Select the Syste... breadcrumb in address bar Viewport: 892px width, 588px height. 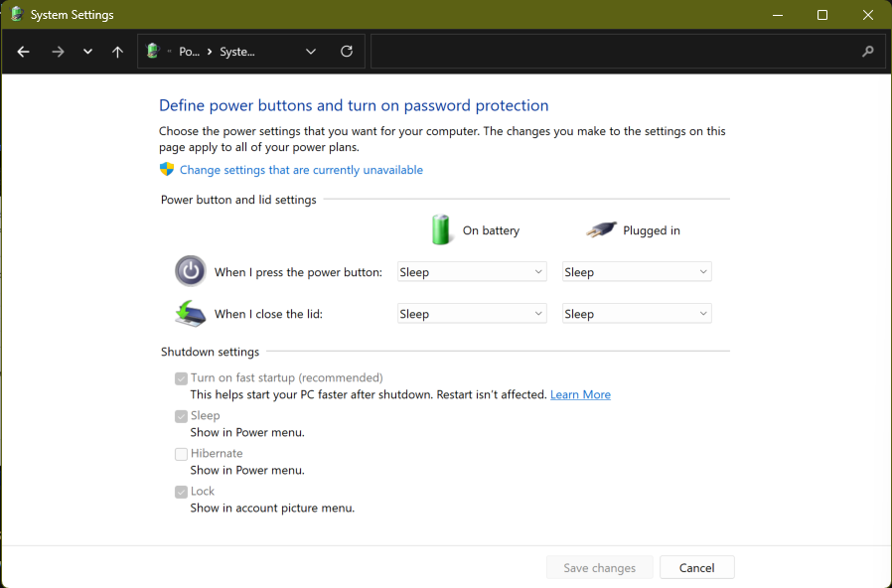tap(237, 52)
